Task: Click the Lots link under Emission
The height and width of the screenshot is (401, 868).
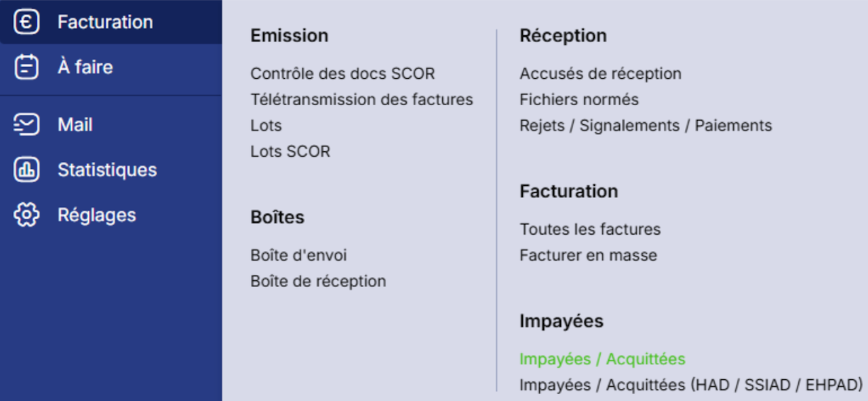Action: [266, 126]
